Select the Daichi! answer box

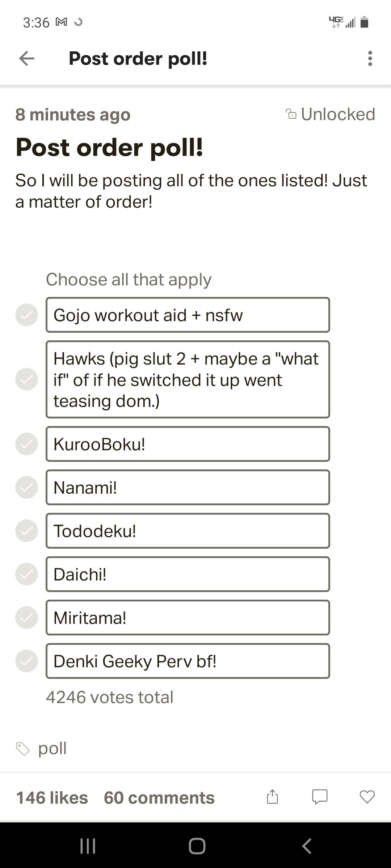(x=188, y=574)
